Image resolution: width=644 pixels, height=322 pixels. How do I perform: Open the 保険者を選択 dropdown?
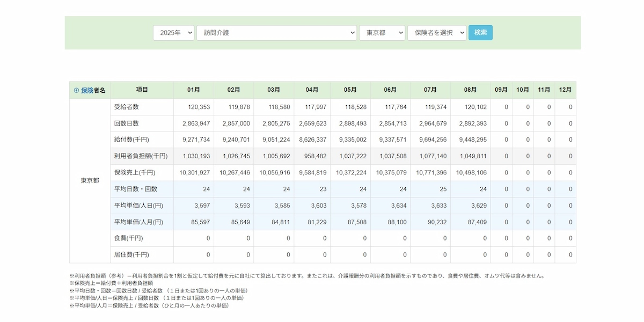[436, 33]
